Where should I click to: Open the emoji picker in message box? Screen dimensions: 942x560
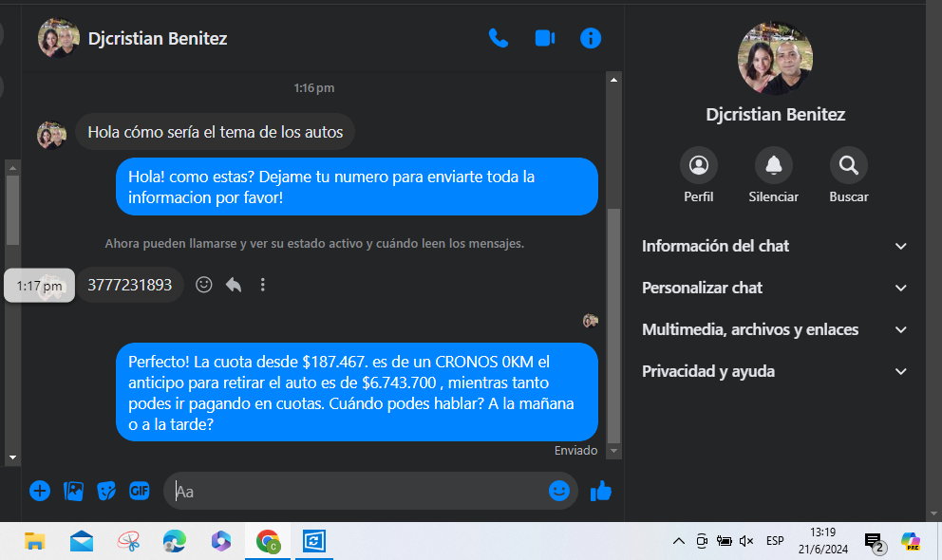pyautogui.click(x=558, y=491)
